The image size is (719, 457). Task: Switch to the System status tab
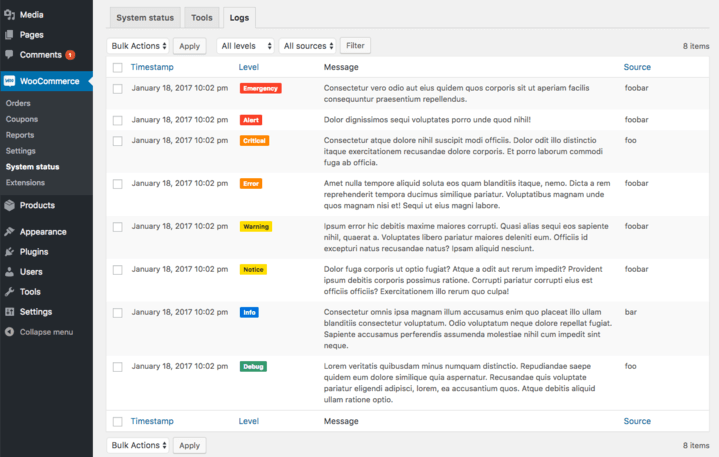tap(145, 18)
